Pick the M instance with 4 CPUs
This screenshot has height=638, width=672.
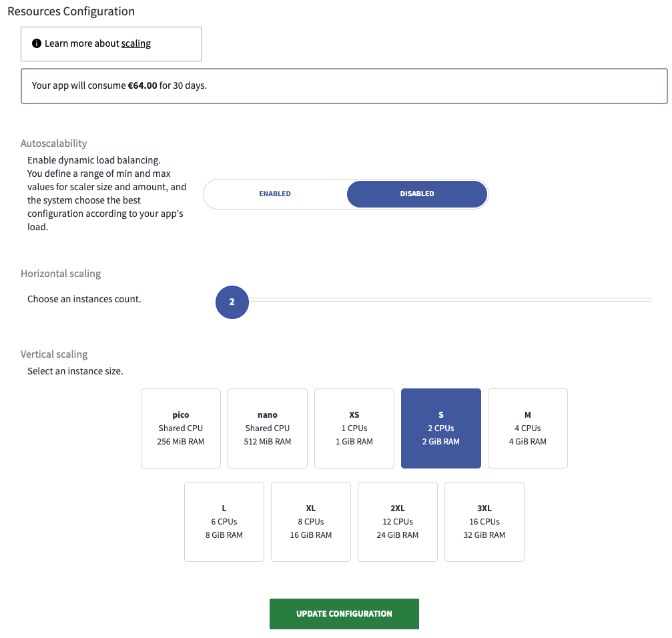[x=528, y=428]
